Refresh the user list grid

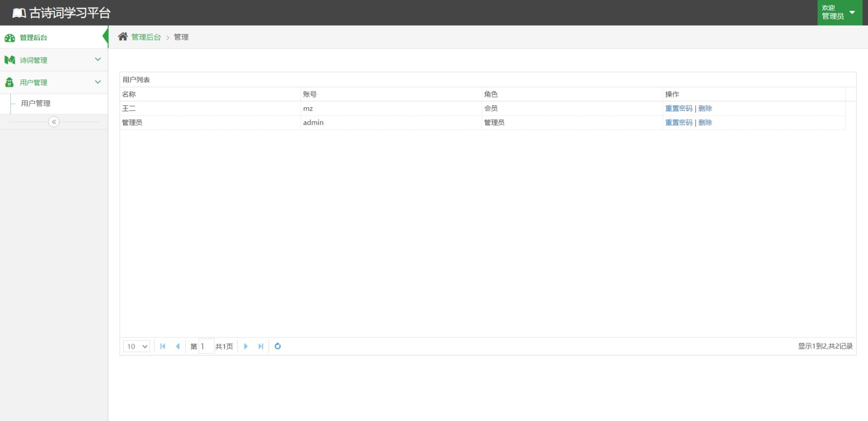click(x=277, y=346)
